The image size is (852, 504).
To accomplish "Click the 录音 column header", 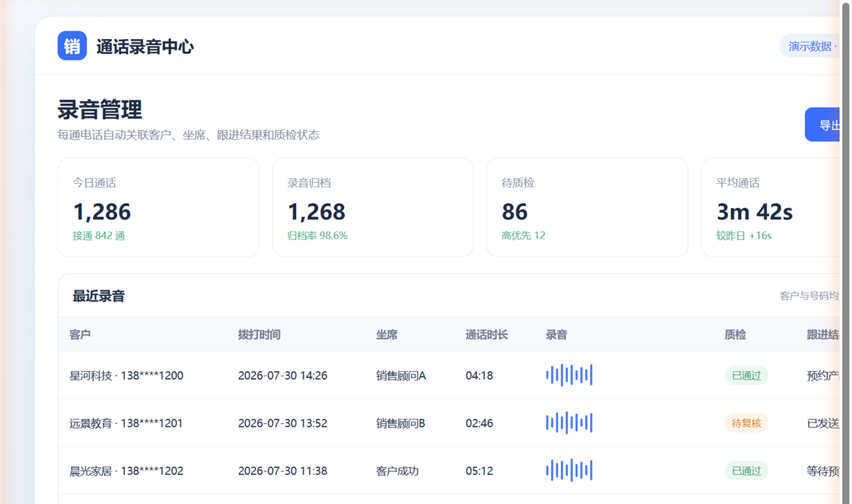I will pyautogui.click(x=557, y=334).
